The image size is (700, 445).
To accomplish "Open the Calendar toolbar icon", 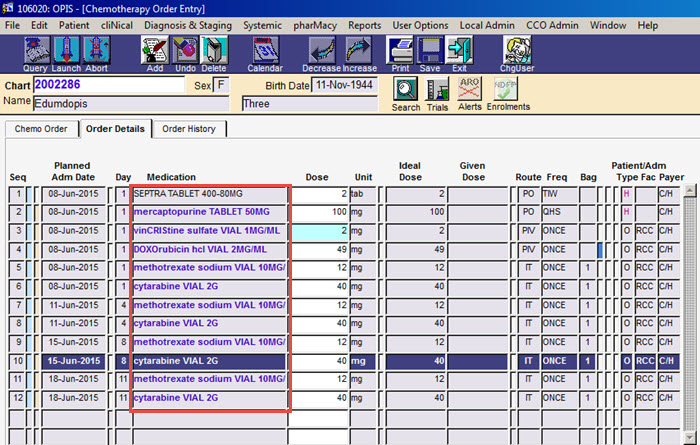I will click(x=266, y=51).
